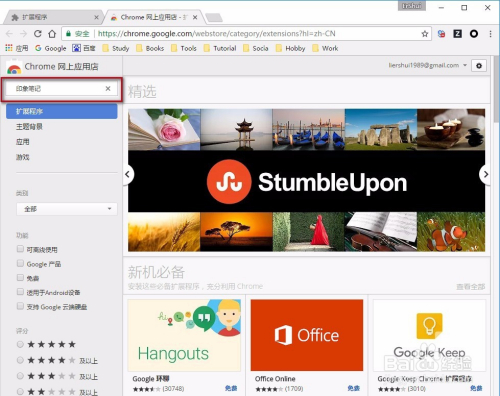
Task: Select 扩展程序 in sidebar
Action: 62,111
